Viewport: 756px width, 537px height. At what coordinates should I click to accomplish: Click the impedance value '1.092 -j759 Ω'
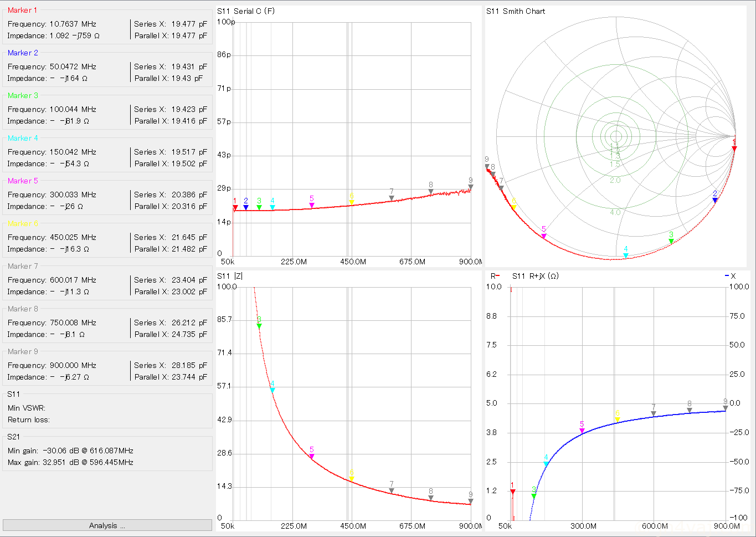[x=75, y=35]
